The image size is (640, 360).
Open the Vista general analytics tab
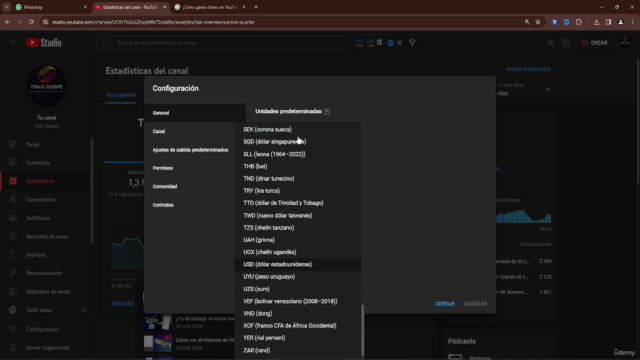pos(121,95)
